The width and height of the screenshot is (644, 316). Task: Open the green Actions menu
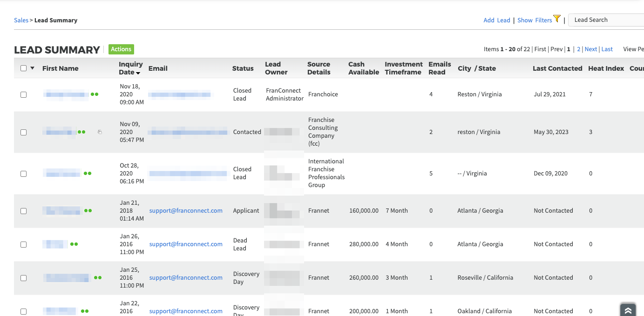[x=121, y=49]
